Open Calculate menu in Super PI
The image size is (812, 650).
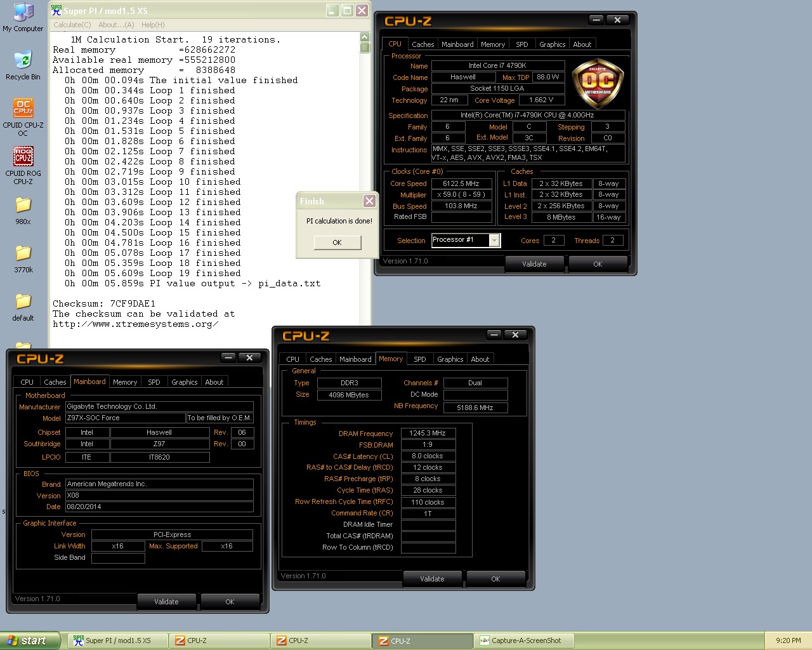[72, 25]
